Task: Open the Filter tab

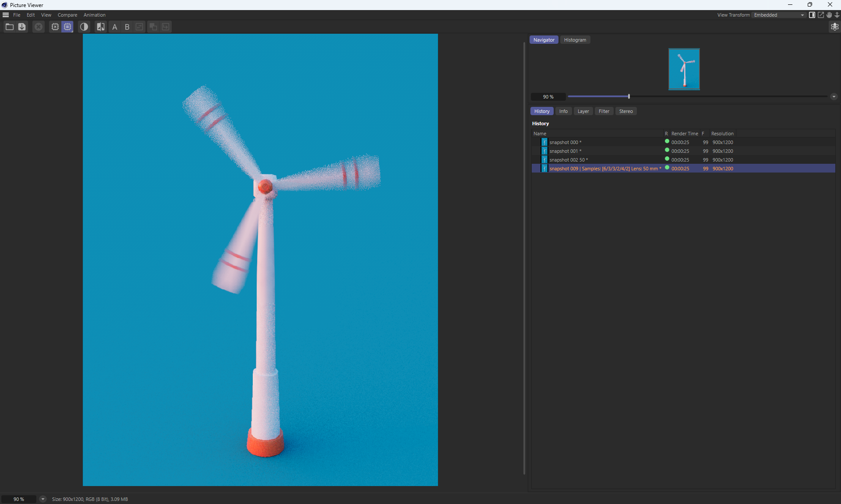Action: 604,111
